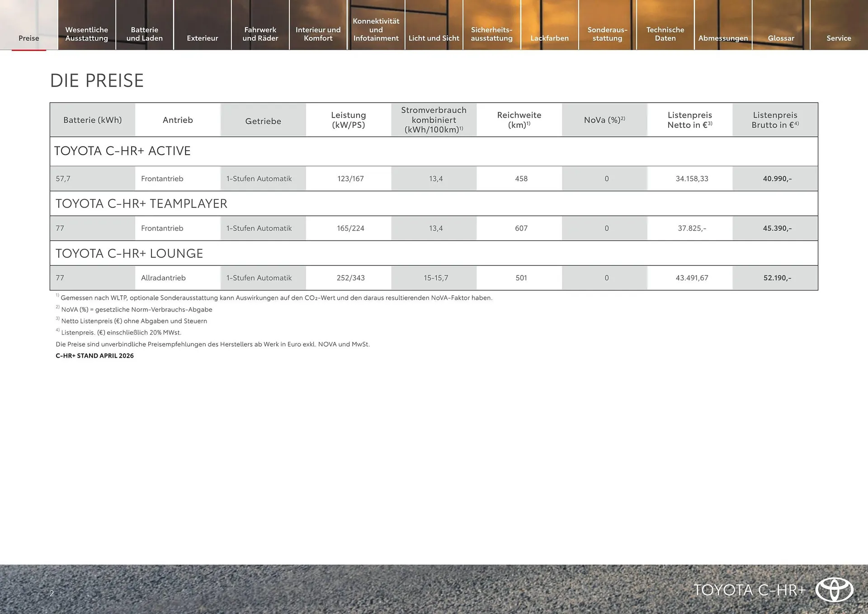Open the Abmessungen section
Viewport: 868px width, 614px height.
pos(723,38)
